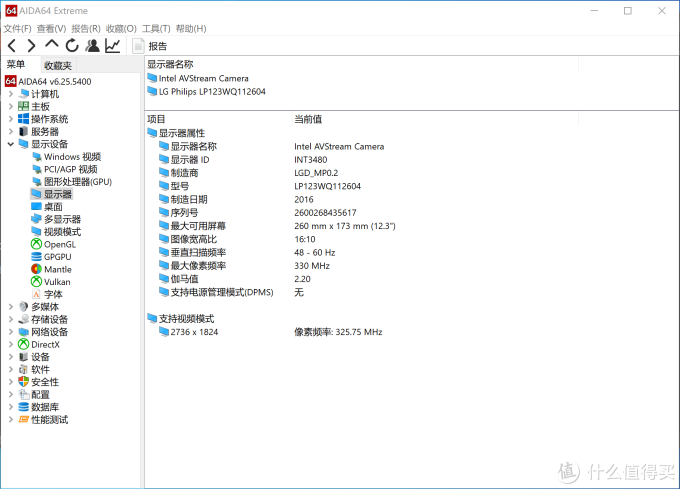The height and width of the screenshot is (489, 680).
Task: Click the 数据库 database icon
Action: pyautogui.click(x=23, y=407)
